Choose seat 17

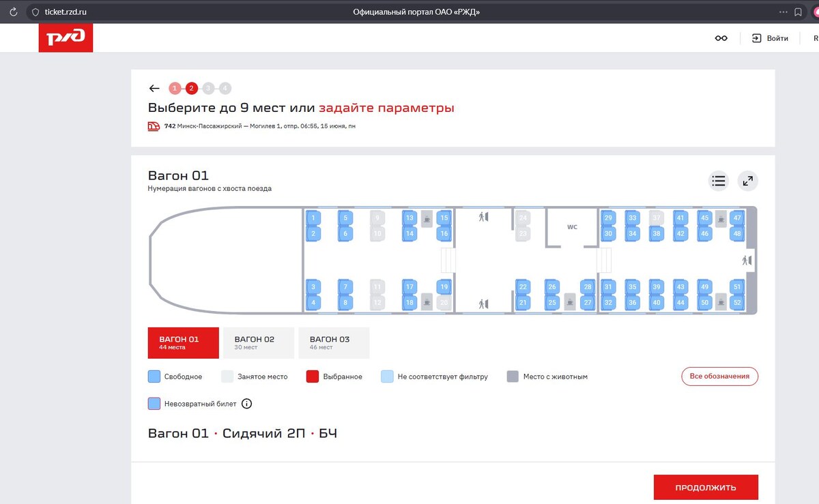click(x=409, y=287)
